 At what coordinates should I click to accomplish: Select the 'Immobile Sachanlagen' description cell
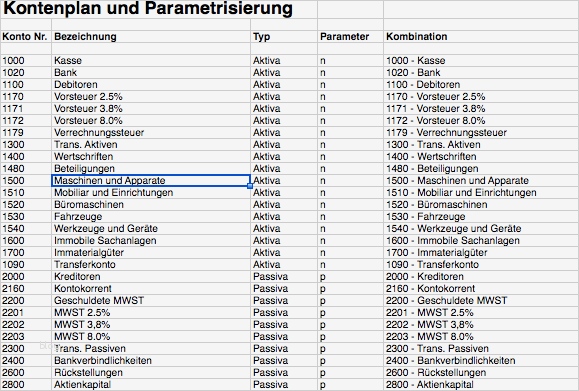151,240
